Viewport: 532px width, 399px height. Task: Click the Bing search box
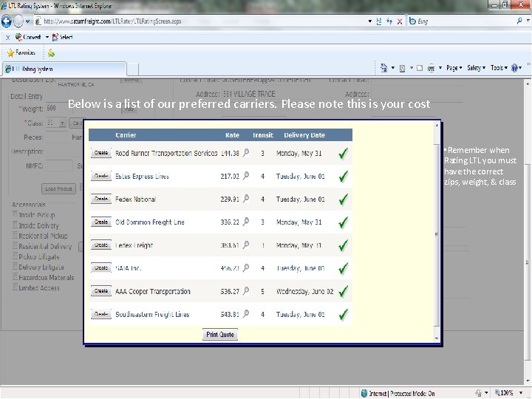pos(465,21)
